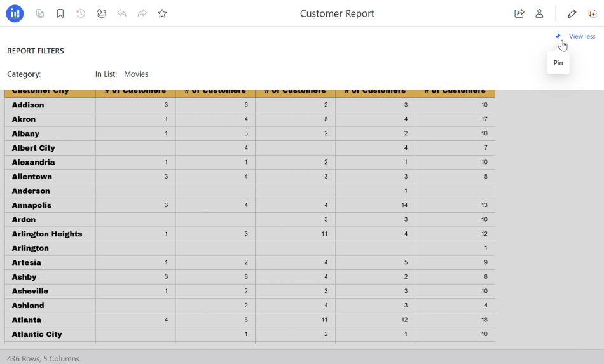Select the Allentown row header

(x=50, y=177)
